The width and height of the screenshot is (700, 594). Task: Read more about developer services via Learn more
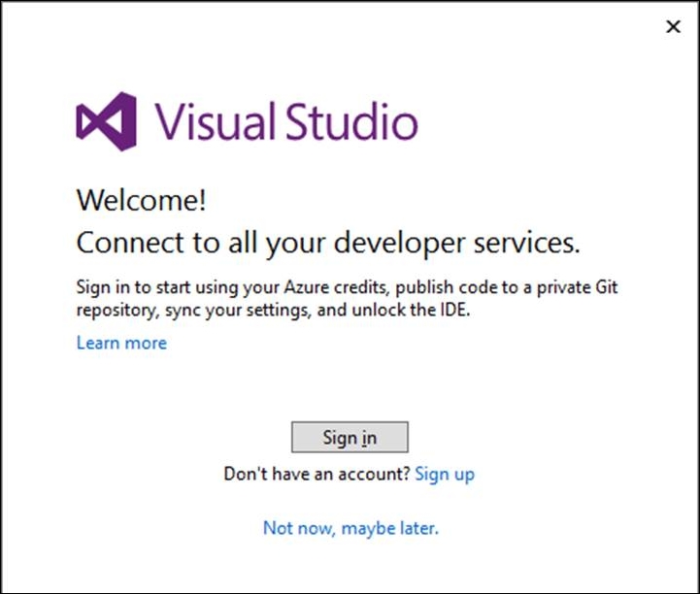[x=121, y=343]
